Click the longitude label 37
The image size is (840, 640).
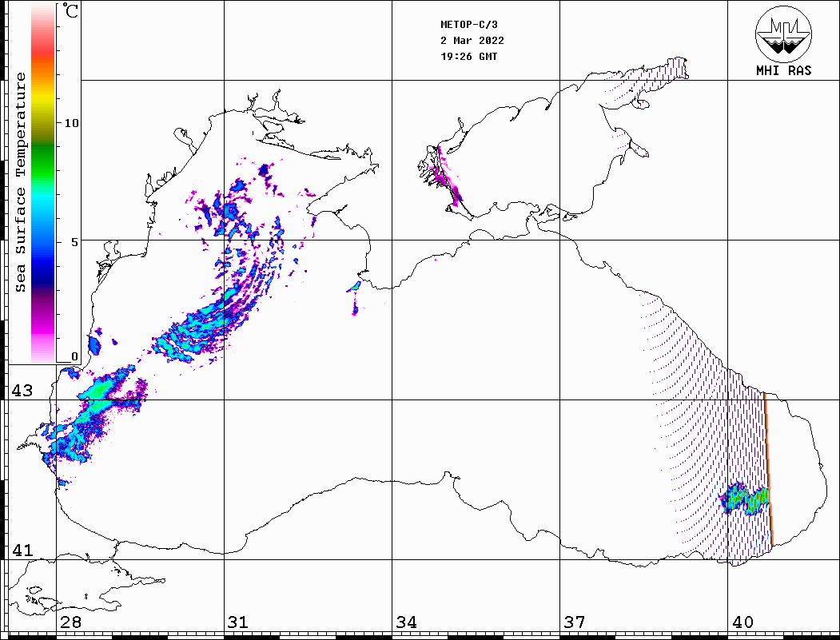574,622
